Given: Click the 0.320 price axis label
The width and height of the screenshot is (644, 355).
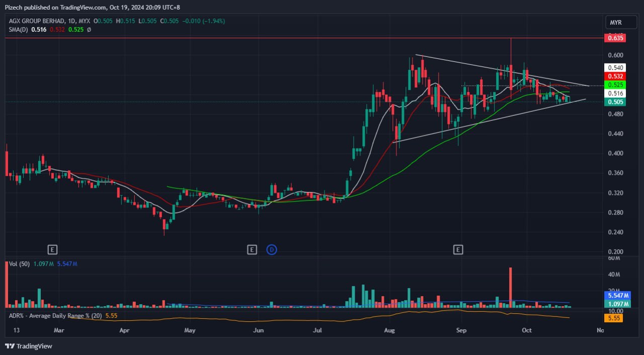Looking at the screenshot, I should 616,193.
